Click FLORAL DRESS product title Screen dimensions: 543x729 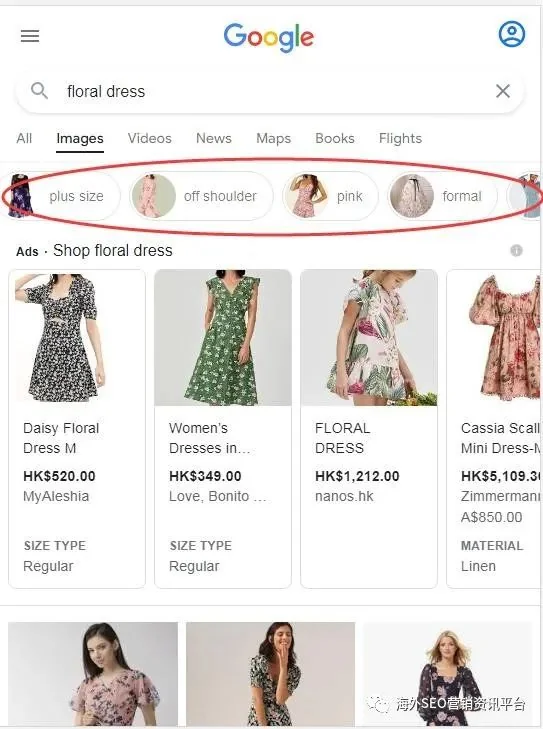pos(343,438)
